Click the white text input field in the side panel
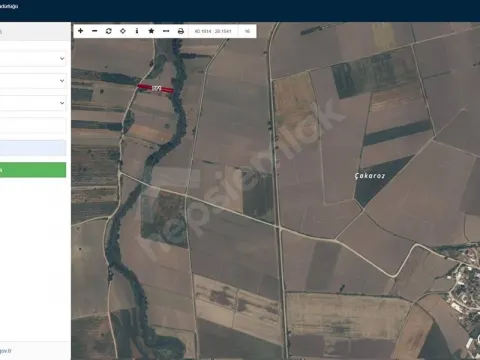Image resolution: width=480 pixels, height=360 pixels. point(33,125)
